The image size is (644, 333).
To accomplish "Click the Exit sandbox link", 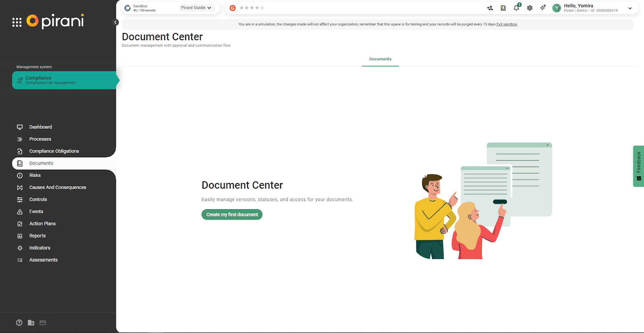I will [507, 25].
